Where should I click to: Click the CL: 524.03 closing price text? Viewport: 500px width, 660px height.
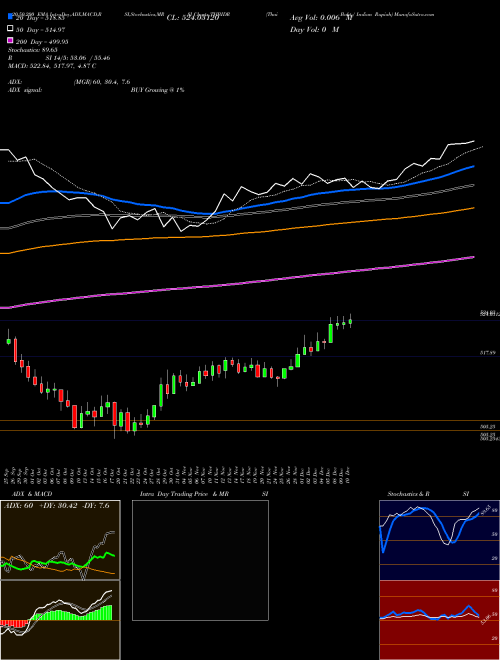193,18
